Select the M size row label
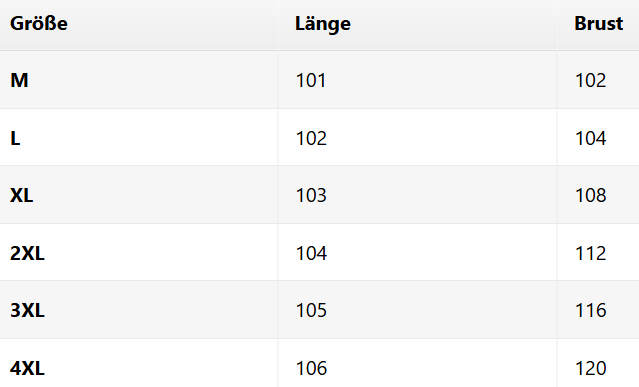This screenshot has height=387, width=639. [x=19, y=80]
